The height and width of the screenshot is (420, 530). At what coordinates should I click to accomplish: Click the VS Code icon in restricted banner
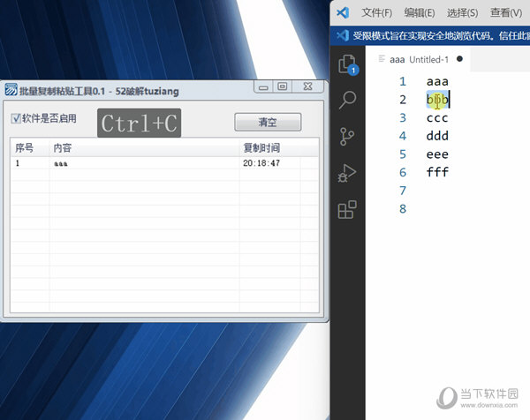pos(343,35)
